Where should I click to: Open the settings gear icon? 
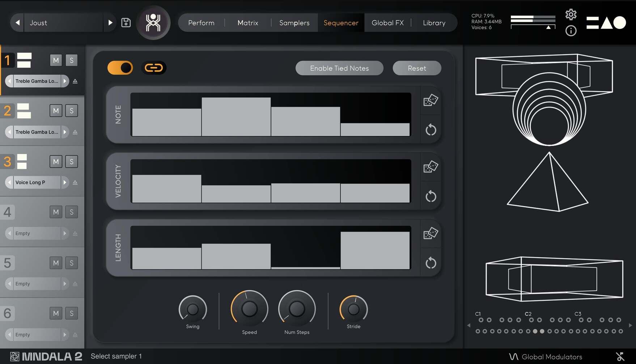pos(571,14)
